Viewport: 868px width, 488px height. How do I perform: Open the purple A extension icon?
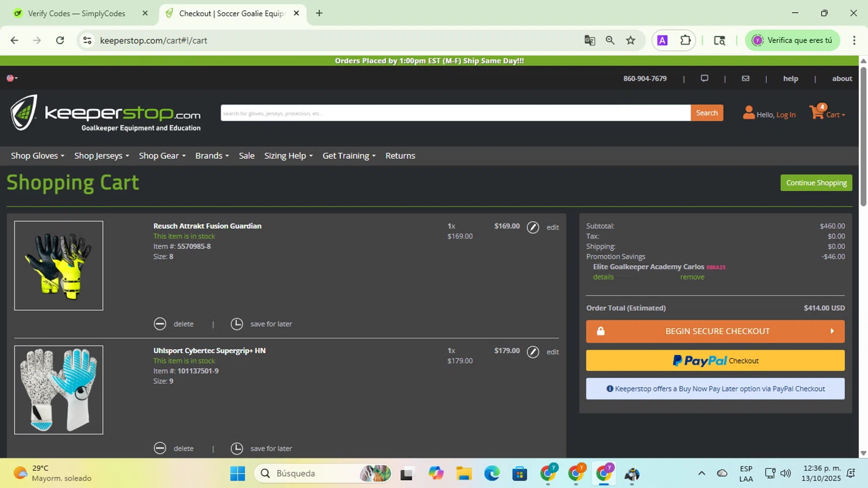click(663, 41)
